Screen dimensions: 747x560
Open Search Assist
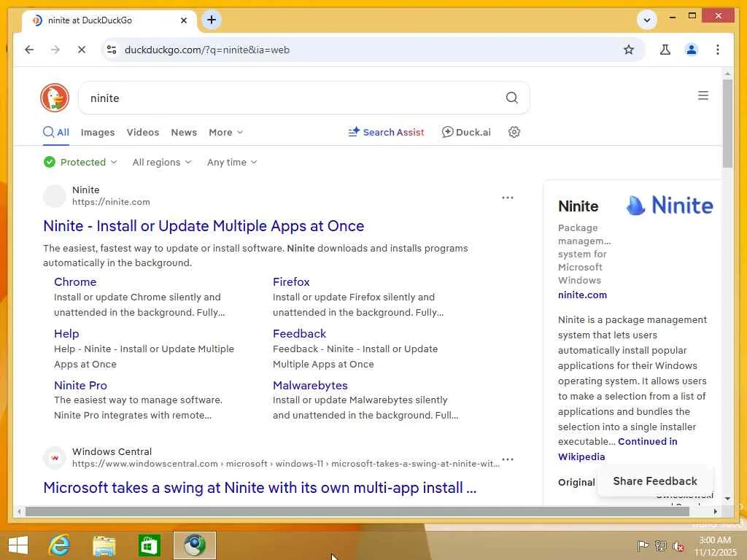tap(386, 133)
